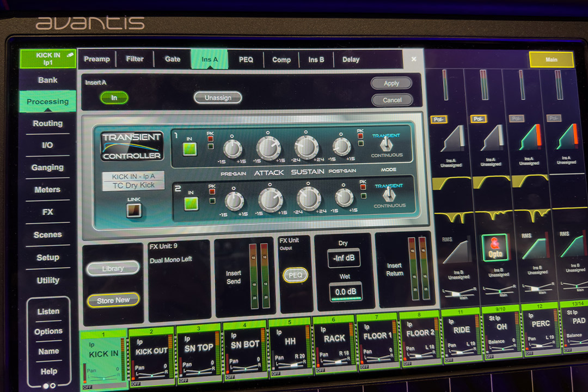Select channel 2 Post-Gain knob
The width and height of the screenshot is (588, 392).
(344, 197)
